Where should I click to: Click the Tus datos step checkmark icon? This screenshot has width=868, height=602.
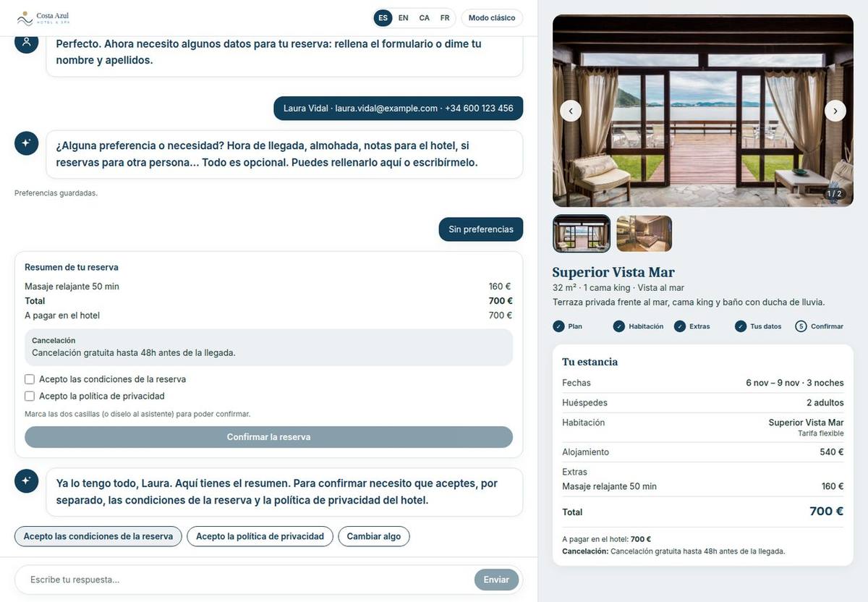[x=741, y=326]
